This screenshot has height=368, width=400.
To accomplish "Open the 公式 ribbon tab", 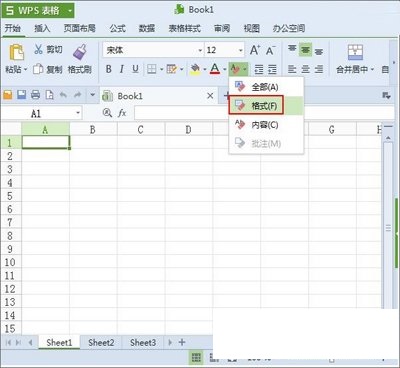I will (118, 28).
